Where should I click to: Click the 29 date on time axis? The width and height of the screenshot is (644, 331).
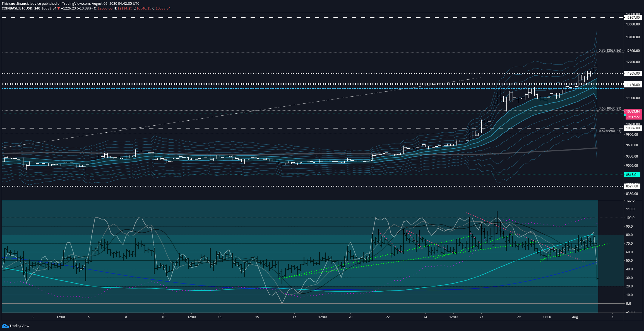519,317
